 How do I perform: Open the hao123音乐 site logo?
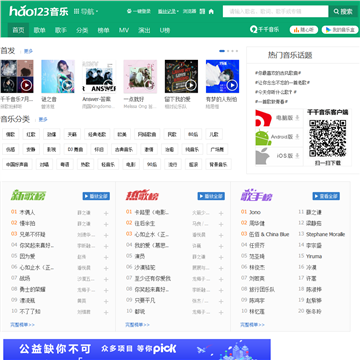(x=39, y=11)
